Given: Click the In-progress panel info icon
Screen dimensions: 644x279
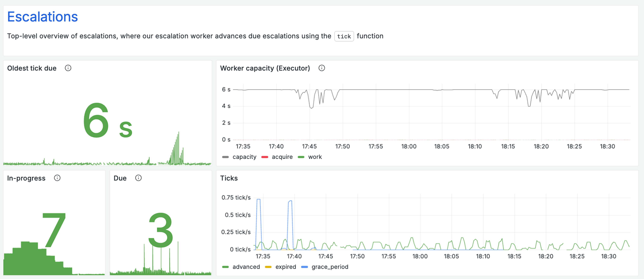Looking at the screenshot, I should [57, 178].
